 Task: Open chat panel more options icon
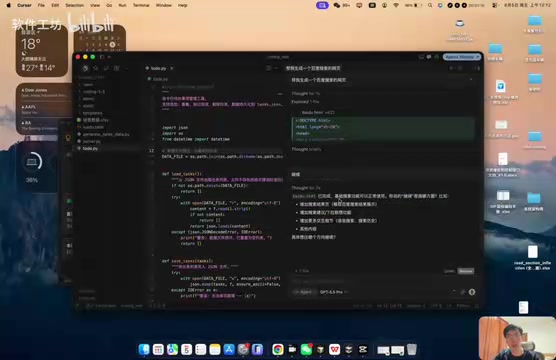tap(477, 68)
